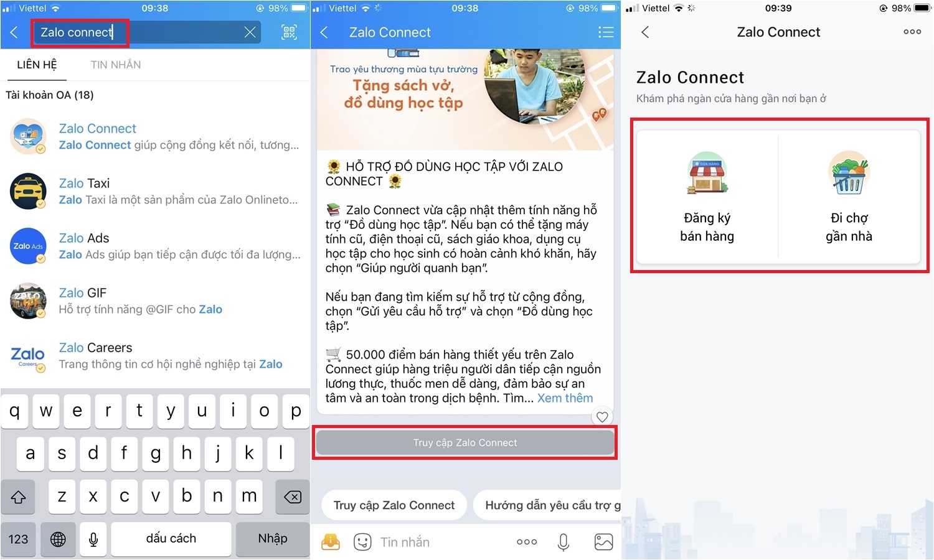
Task: Expand the message with Xem thêm
Action: 565,398
